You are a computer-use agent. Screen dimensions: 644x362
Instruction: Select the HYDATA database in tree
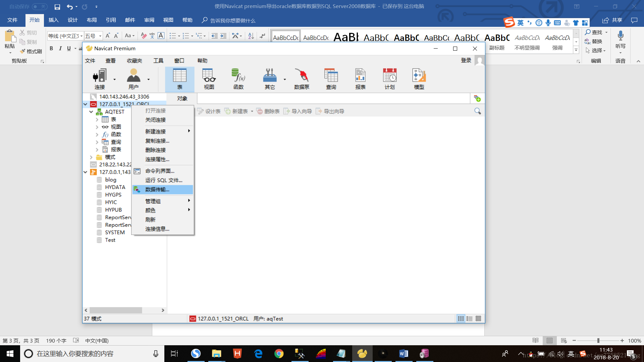pyautogui.click(x=115, y=187)
